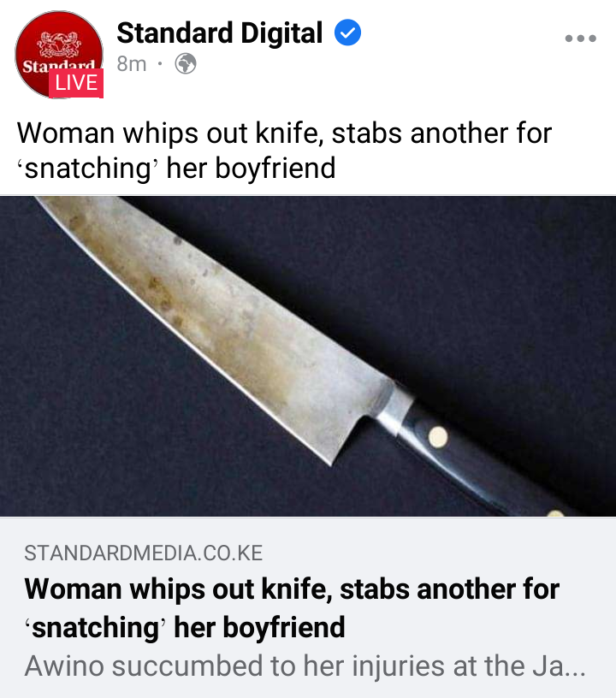The width and height of the screenshot is (616, 698).
Task: Tap the brass rivet on knife handle
Action: click(438, 435)
